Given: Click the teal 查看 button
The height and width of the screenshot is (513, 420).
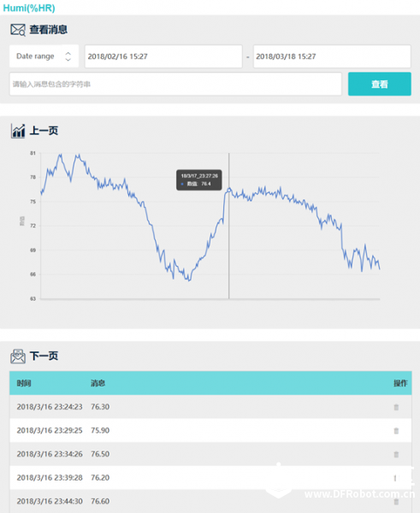Looking at the screenshot, I should point(380,84).
